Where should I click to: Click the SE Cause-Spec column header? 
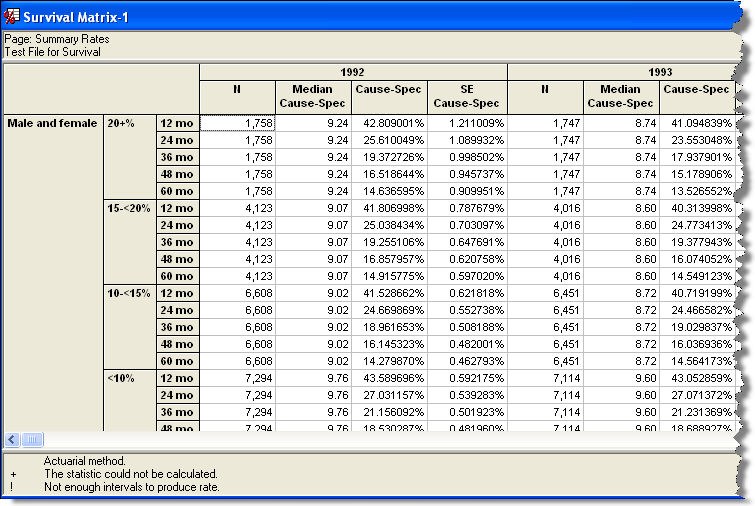467,96
